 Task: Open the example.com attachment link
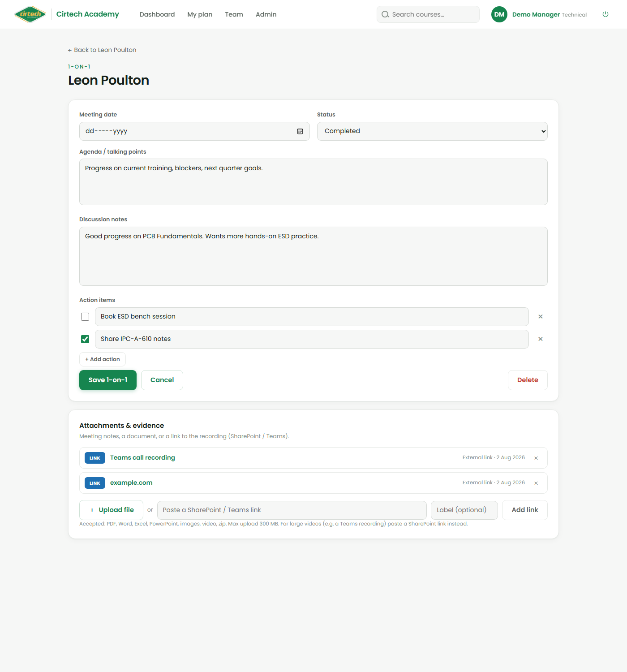pyautogui.click(x=131, y=482)
